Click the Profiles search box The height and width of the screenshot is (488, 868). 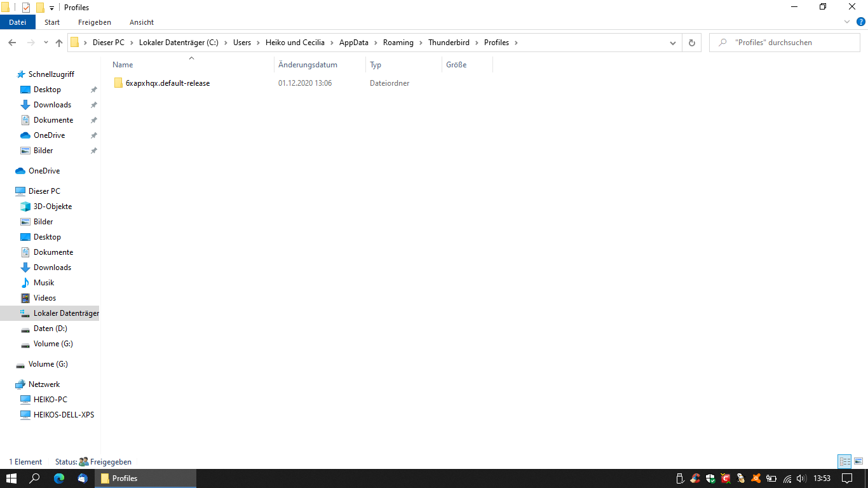point(784,43)
